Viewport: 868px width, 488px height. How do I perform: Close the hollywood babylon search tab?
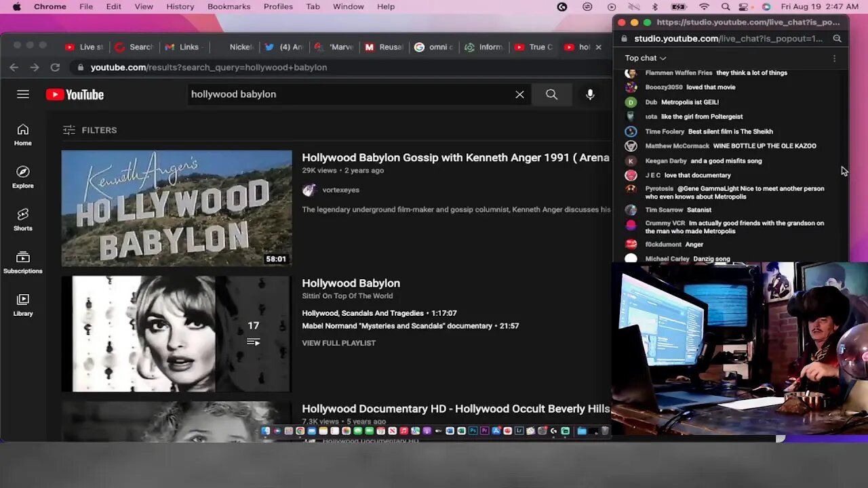click(x=598, y=47)
